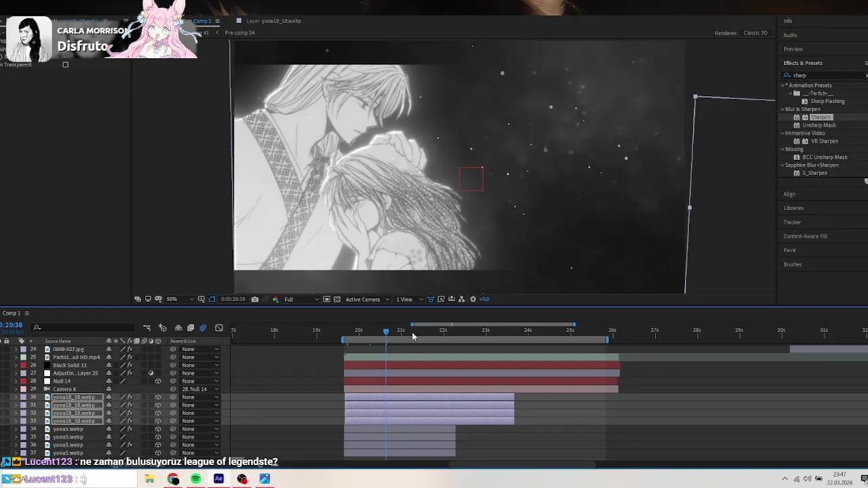Toggle quality switch on layer 35 yona5.webp
The width and height of the screenshot is (868, 488).
click(123, 437)
